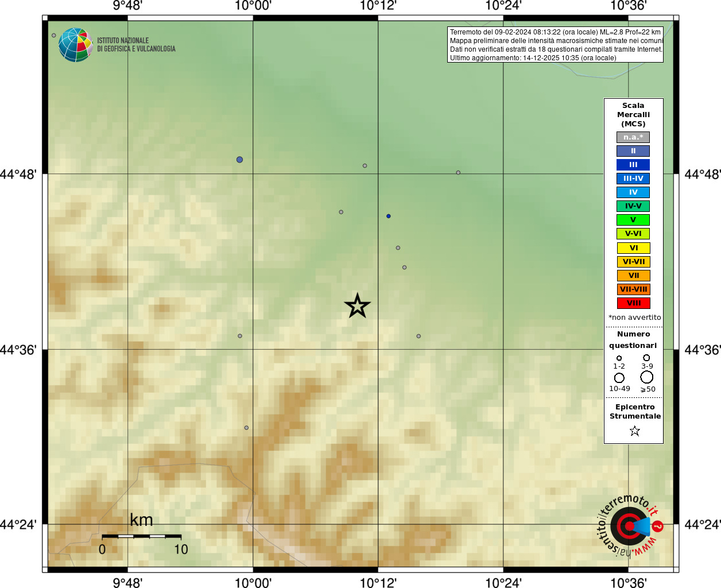Click the 'Scala Mercalli (MCS)' legend title

(633, 114)
